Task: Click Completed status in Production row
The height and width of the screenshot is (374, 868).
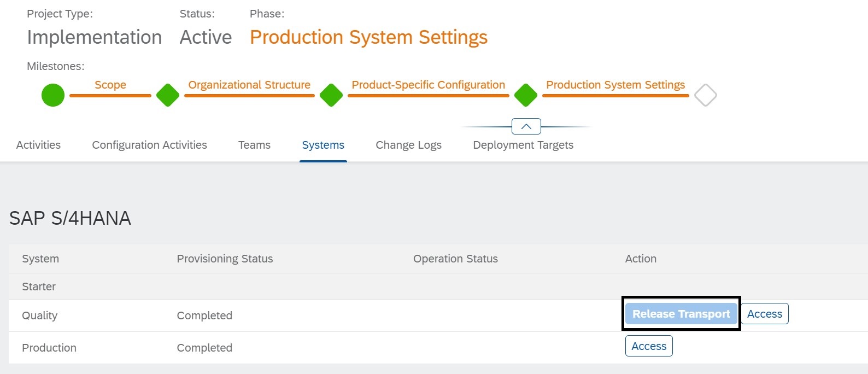Action: click(x=204, y=348)
